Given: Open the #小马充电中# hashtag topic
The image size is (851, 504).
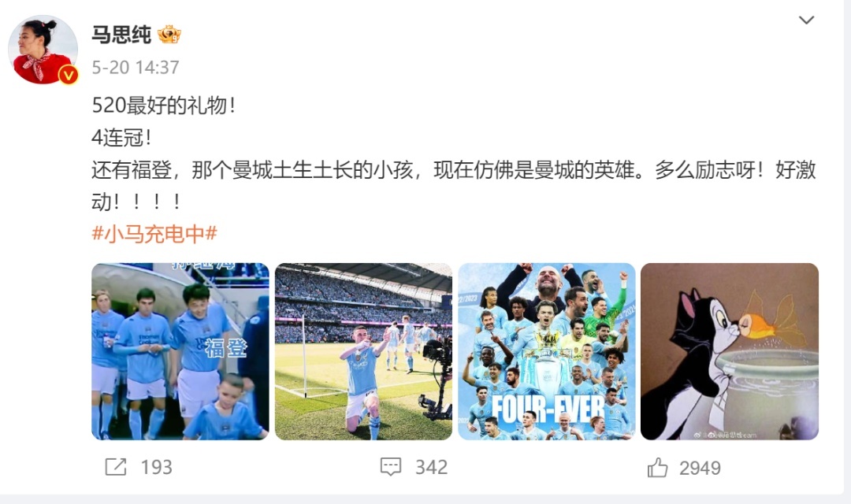Looking at the screenshot, I should coord(154,234).
